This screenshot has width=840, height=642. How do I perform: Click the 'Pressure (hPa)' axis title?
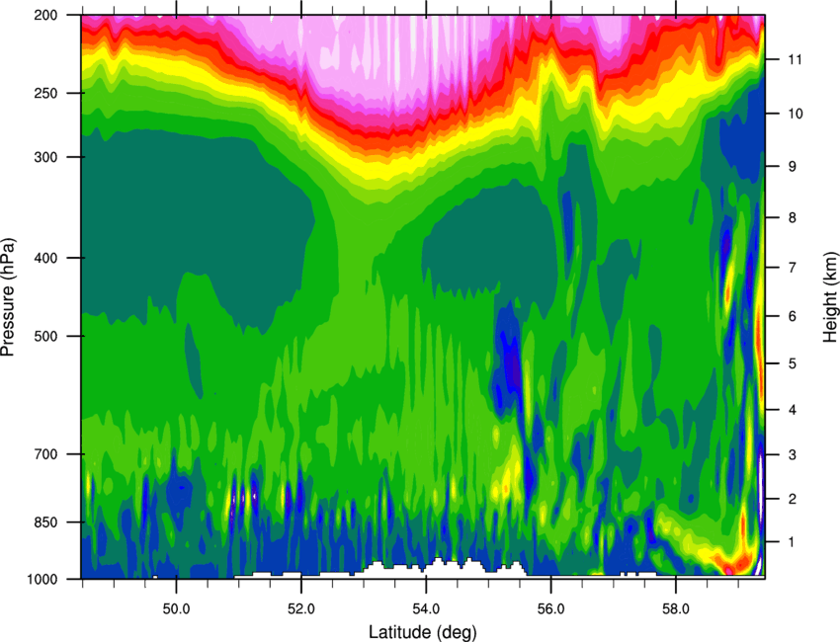8,296
